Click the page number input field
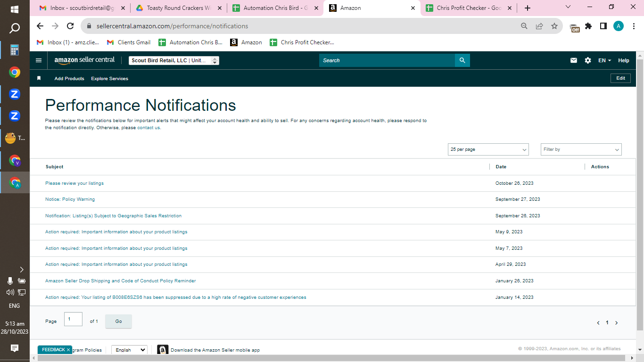Screen dimensions: 644x362 73,319
